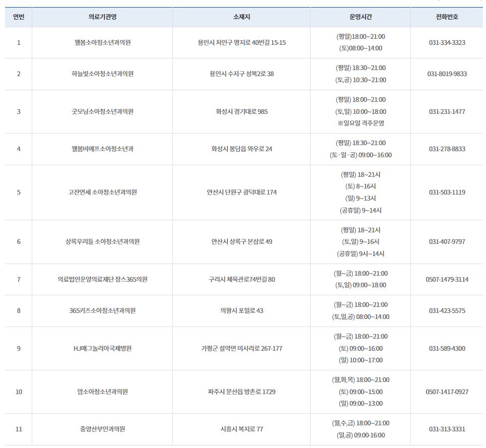Image resolution: width=486 pixels, height=448 pixels.
Task: Click phone number 0507-1479-3114
Action: coord(447,279)
